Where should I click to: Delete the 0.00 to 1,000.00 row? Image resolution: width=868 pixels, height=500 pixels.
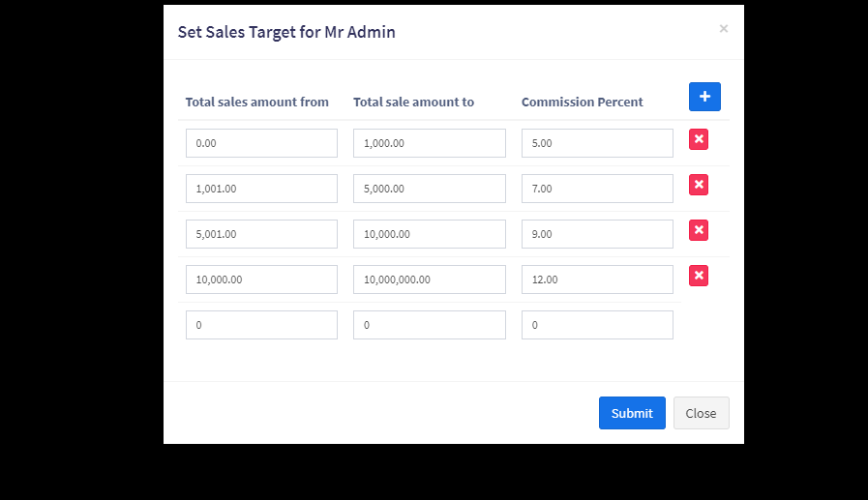pyautogui.click(x=699, y=139)
